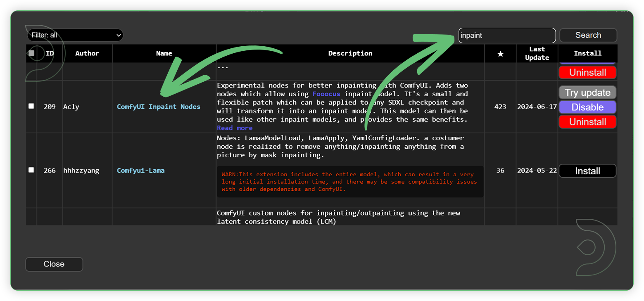Screen dimensions: 644x301
Task: Click the ID column header
Action: click(x=50, y=53)
